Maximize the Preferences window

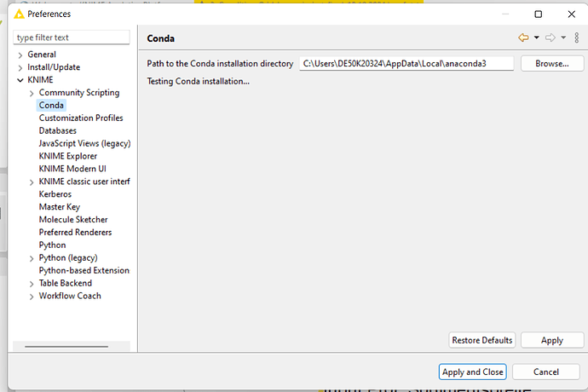538,14
